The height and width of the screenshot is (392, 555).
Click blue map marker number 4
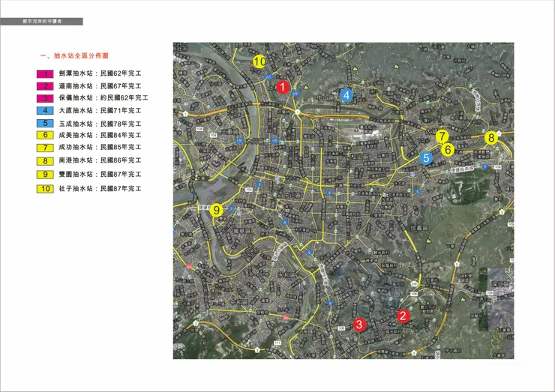click(346, 95)
